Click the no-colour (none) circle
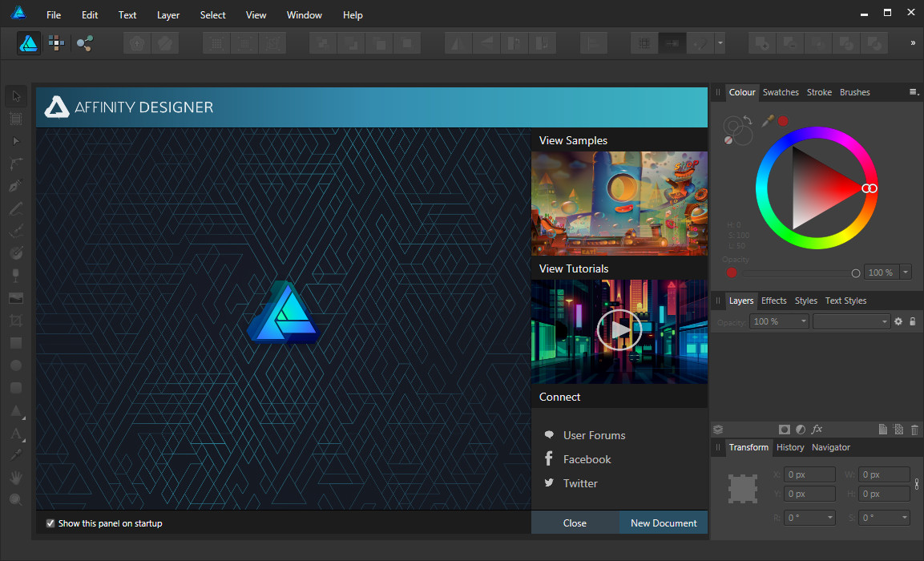This screenshot has width=924, height=561. click(x=728, y=140)
